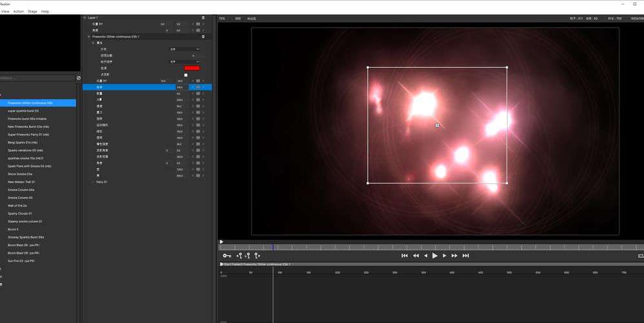Select Super Fireworks Party 01 (mb) emitter
644x323 pixels.
tap(28, 134)
